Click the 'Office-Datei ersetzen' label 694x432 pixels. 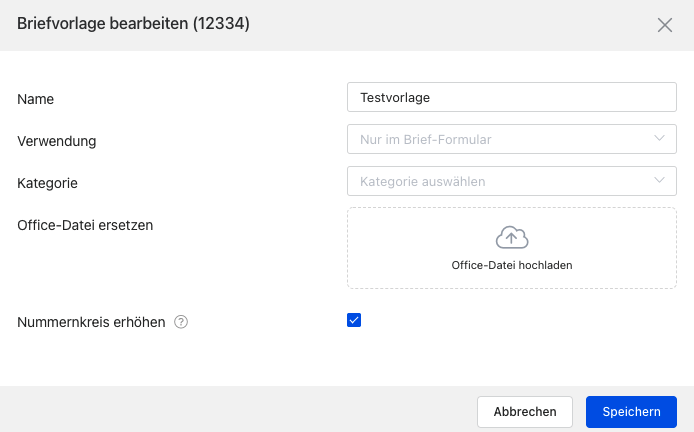click(85, 225)
